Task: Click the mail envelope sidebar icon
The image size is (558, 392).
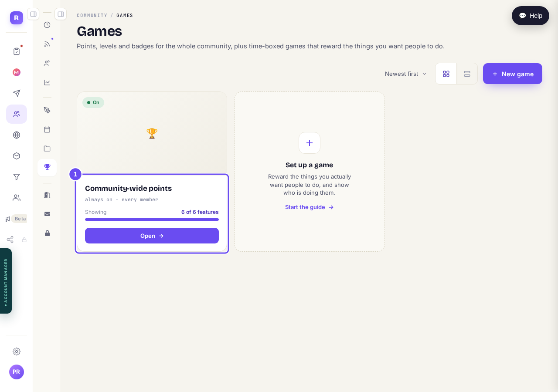Action: (x=47, y=214)
